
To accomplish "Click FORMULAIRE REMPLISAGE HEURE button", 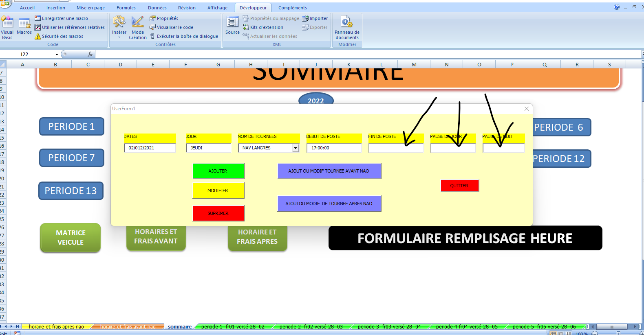I will 465,238.
